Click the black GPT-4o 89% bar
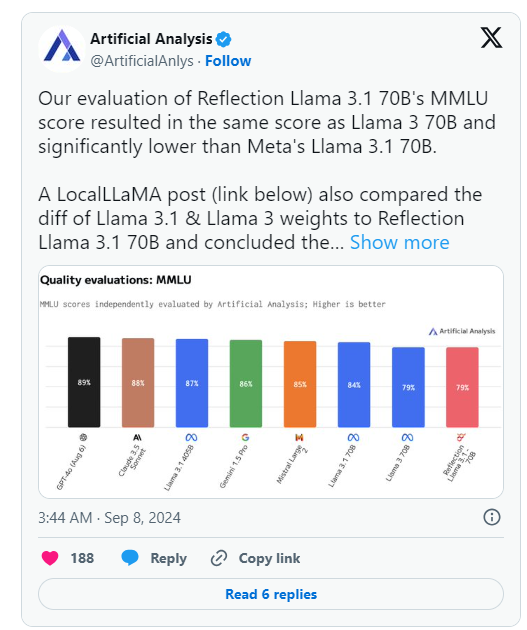This screenshot has width=527, height=630. pos(84,382)
